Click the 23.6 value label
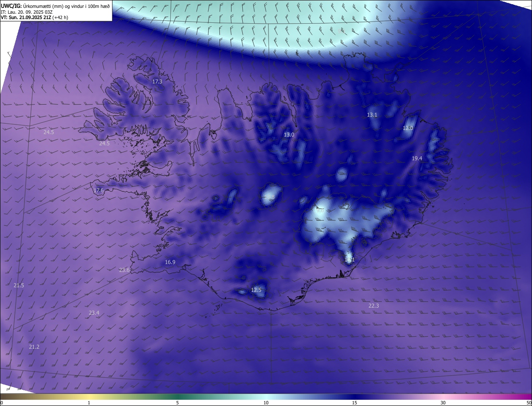532x406 pixels. click(124, 270)
